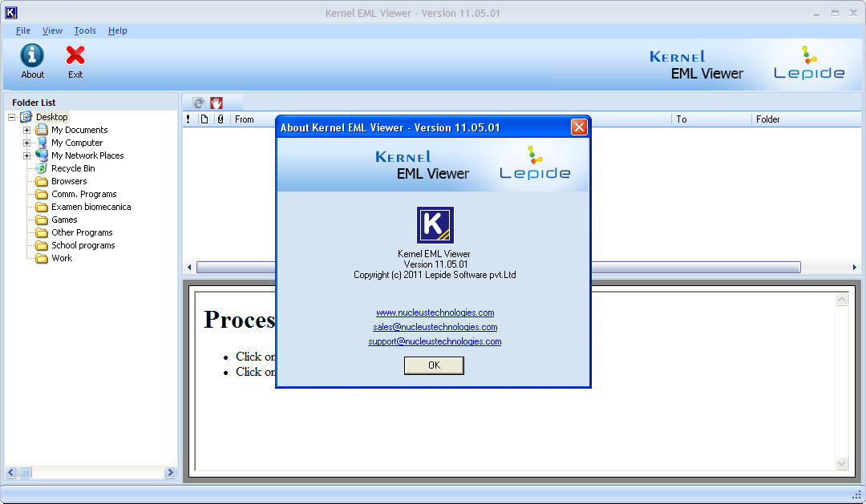The width and height of the screenshot is (866, 504).
Task: Click the gray refresh icon above list
Action: (199, 103)
